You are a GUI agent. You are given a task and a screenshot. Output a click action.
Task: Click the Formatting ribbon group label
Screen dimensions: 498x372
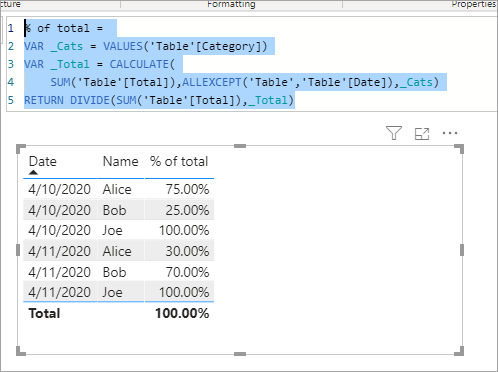(x=231, y=4)
